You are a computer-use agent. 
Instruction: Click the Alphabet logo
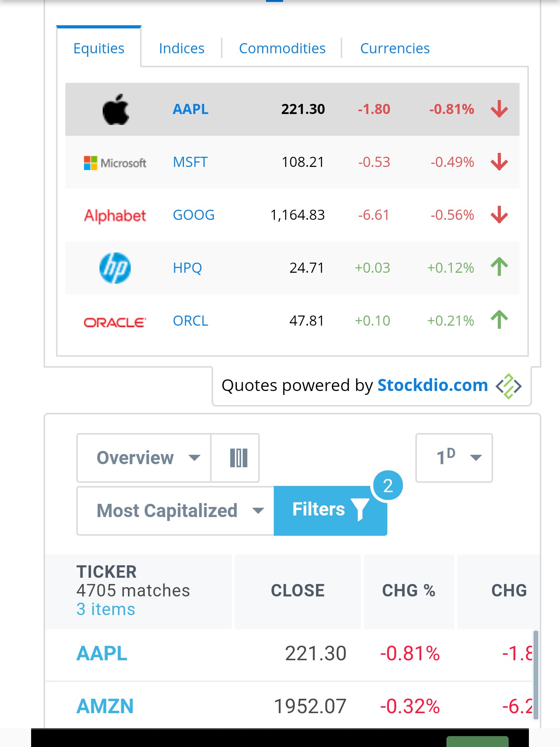(x=115, y=216)
